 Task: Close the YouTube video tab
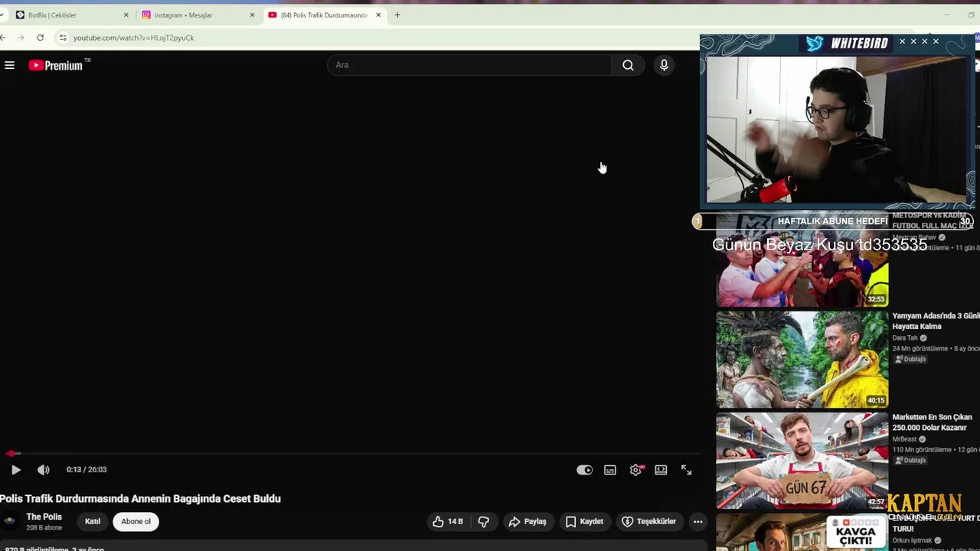(378, 15)
